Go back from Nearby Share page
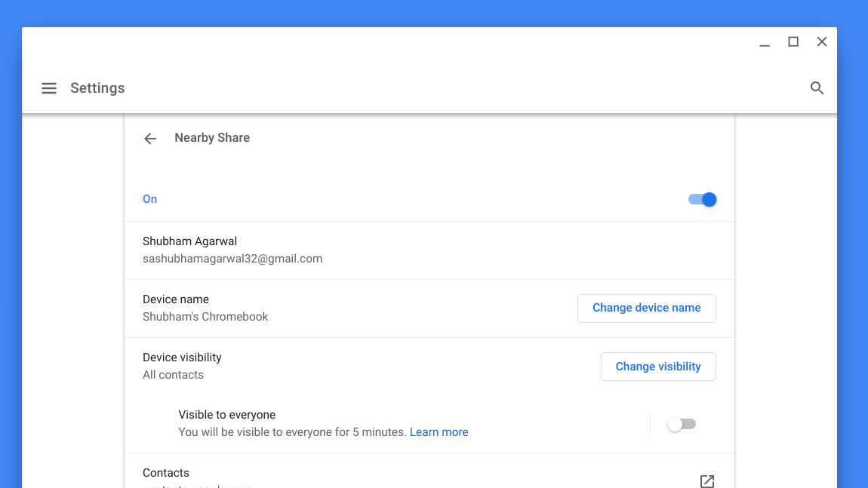868x488 pixels. (x=150, y=138)
